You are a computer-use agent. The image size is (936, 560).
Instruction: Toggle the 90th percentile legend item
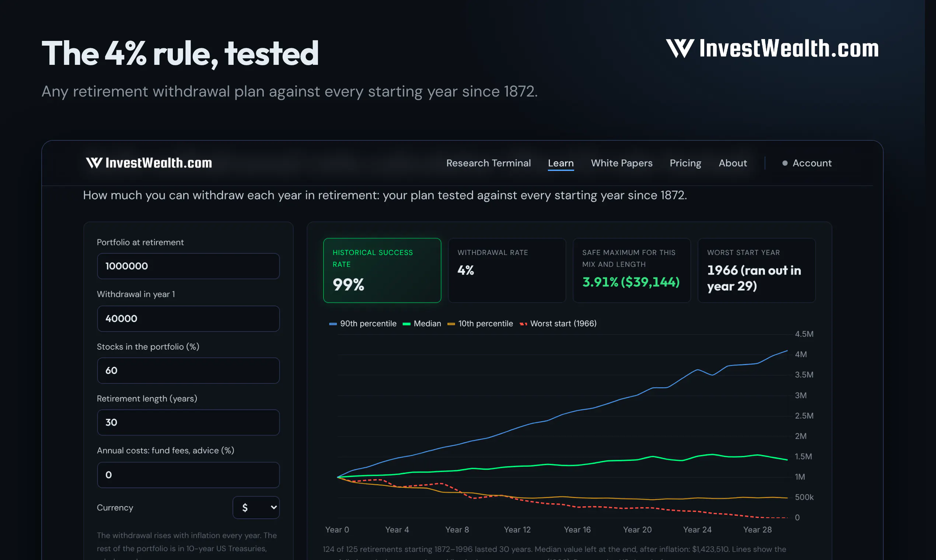[x=363, y=323]
